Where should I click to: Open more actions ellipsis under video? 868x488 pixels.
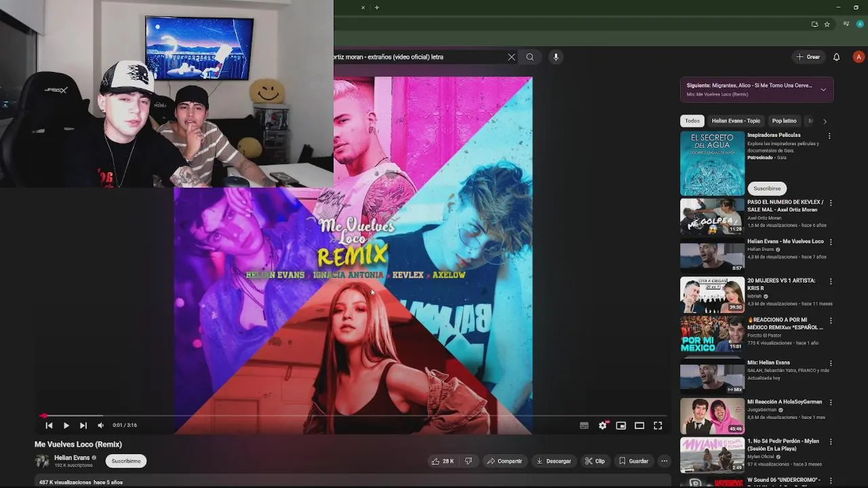click(665, 461)
